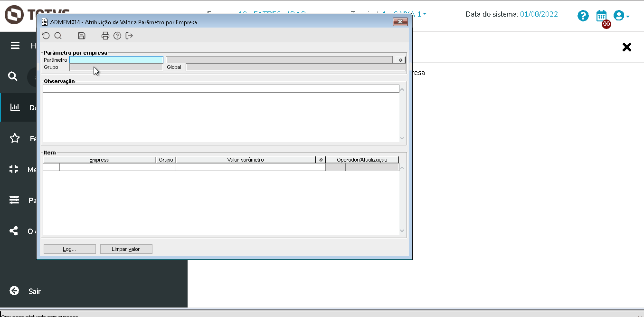
Task: Click the Log... button
Action: 70,249
